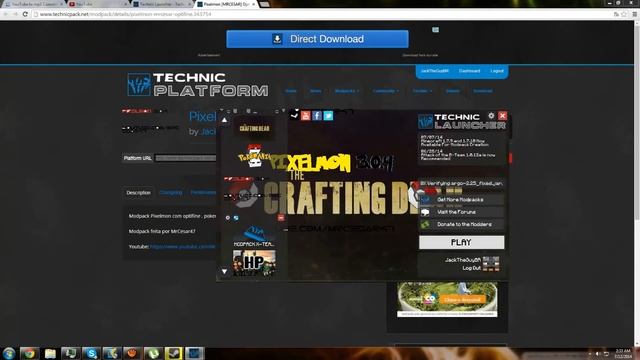Open the Youtube link in description
Screen dimensions: 640x360
point(182,247)
